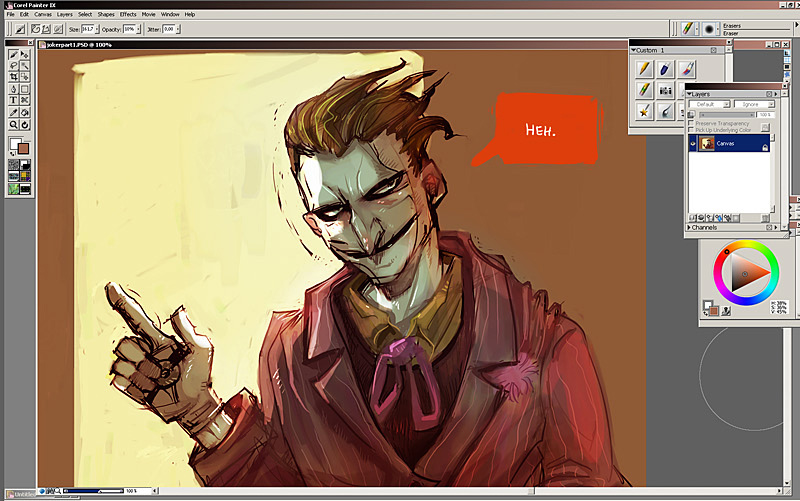800x501 pixels.
Task: Open the Shapes menu
Action: [x=106, y=14]
